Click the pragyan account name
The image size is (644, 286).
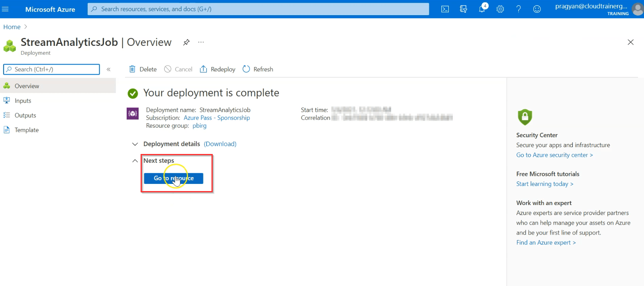(x=591, y=6)
